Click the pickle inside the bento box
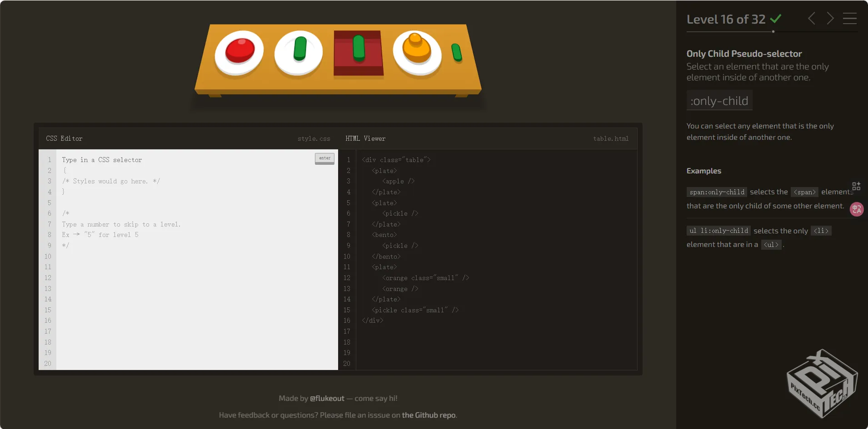Image resolution: width=868 pixels, height=429 pixels. 359,48
